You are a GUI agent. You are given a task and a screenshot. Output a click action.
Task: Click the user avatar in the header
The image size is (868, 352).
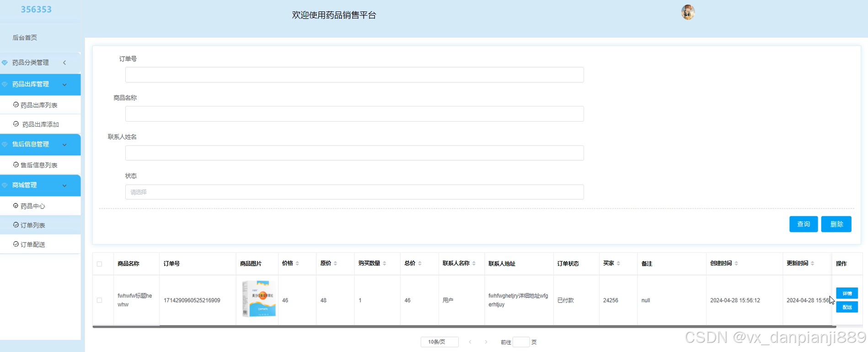click(x=688, y=12)
